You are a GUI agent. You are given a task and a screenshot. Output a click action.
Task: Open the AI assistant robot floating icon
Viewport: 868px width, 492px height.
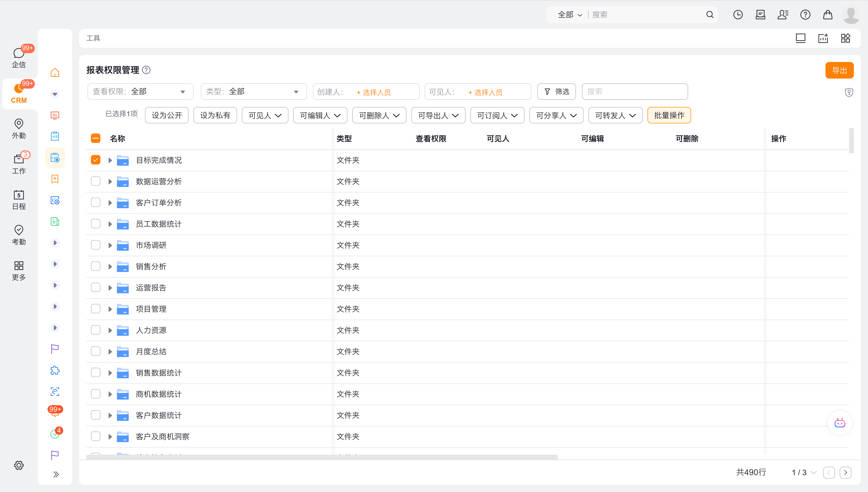tap(840, 423)
